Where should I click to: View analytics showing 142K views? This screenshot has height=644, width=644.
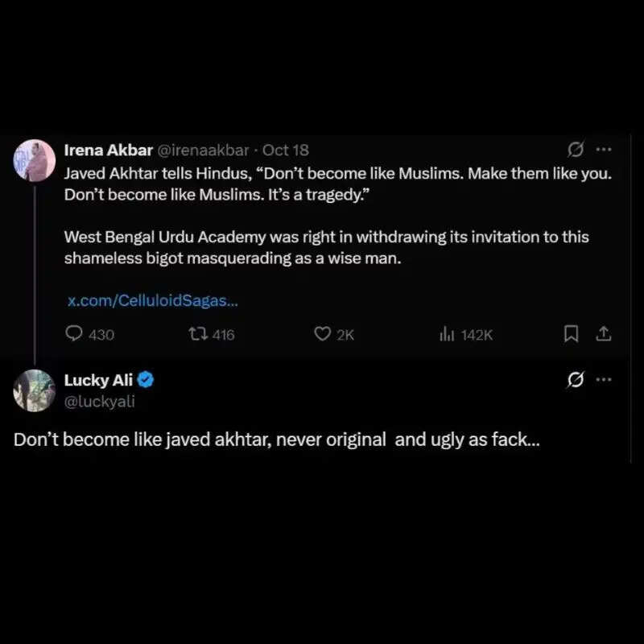click(446, 334)
